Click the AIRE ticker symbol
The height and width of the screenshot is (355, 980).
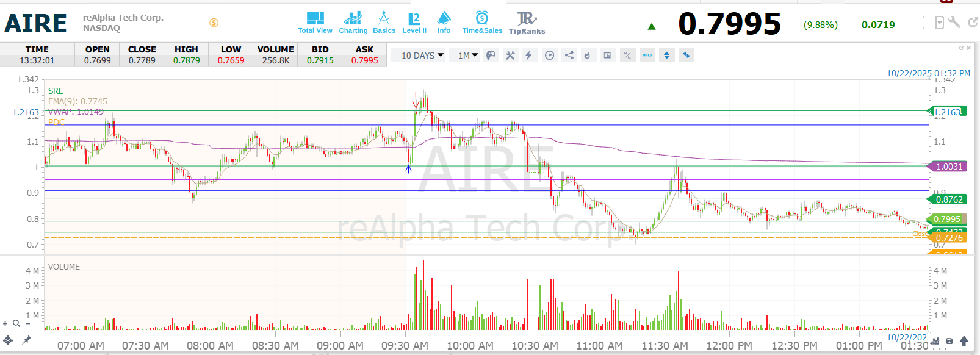coord(35,23)
